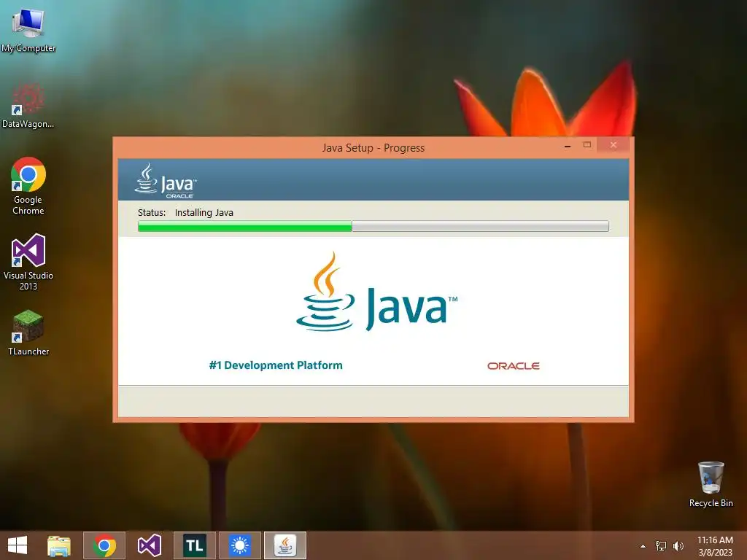Click the red ORACLE logo
747x560 pixels.
513,366
